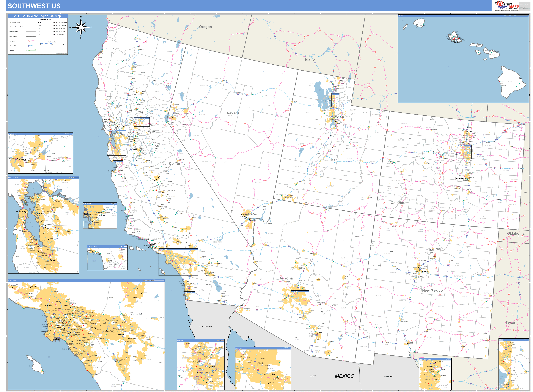Open the Salt Lake City inset map

pos(435,374)
